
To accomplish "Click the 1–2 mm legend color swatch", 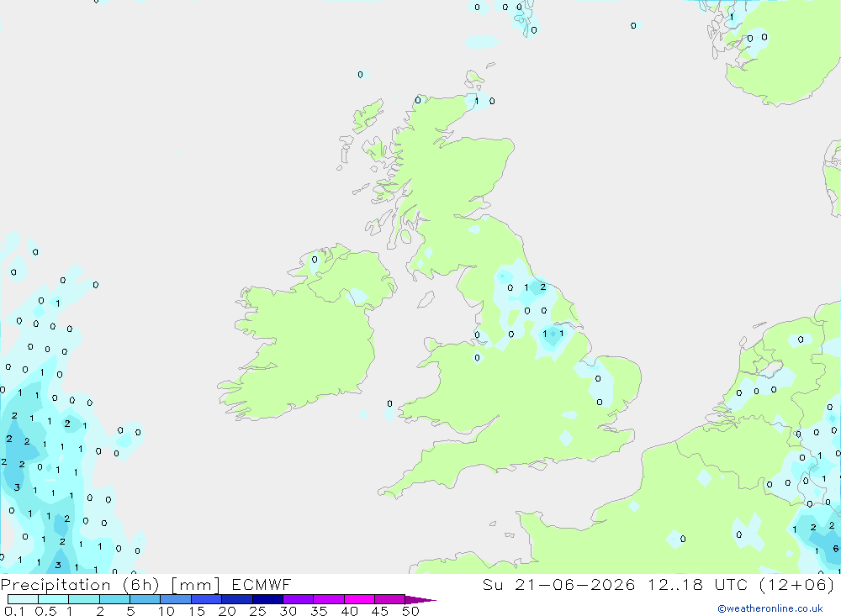I will (x=83, y=599).
